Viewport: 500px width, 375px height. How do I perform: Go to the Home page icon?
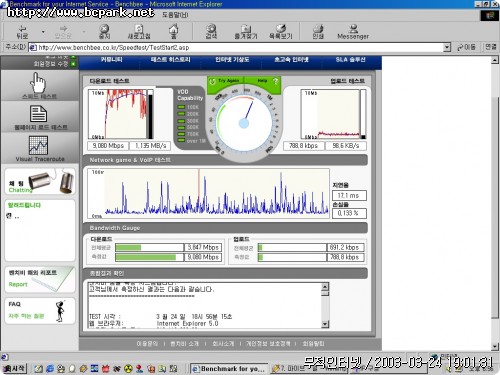point(173,32)
